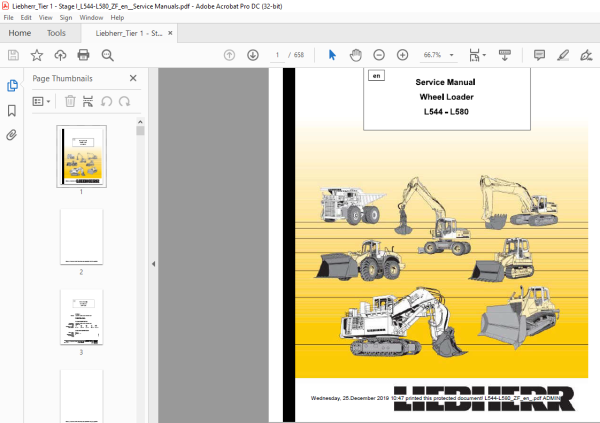Select page 2 thumbnail

click(x=82, y=237)
